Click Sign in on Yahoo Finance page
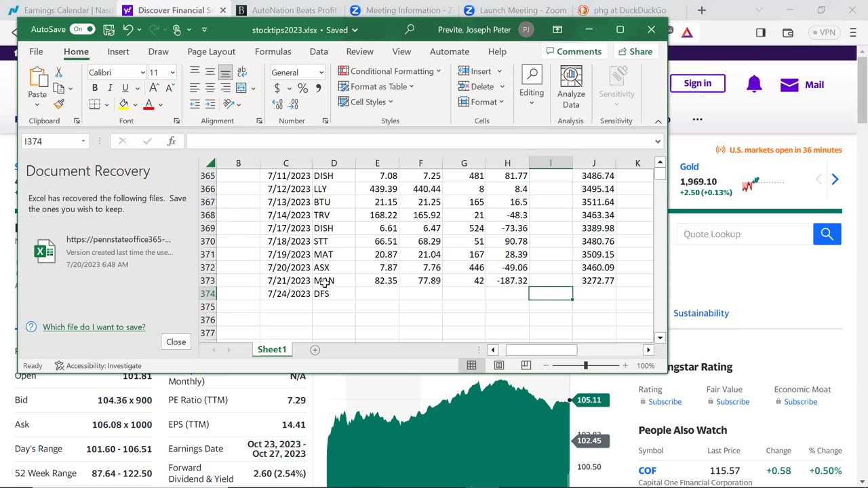The image size is (868, 488). [x=697, y=83]
